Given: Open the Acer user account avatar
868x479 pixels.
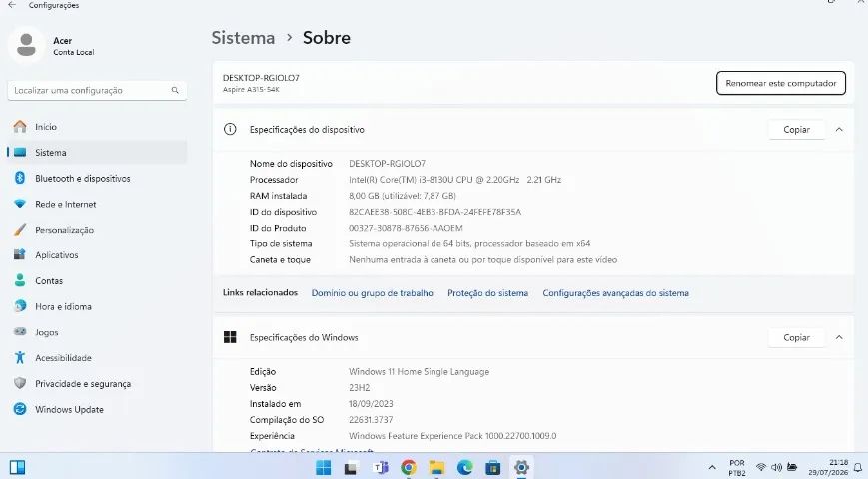Looking at the screenshot, I should point(26,45).
